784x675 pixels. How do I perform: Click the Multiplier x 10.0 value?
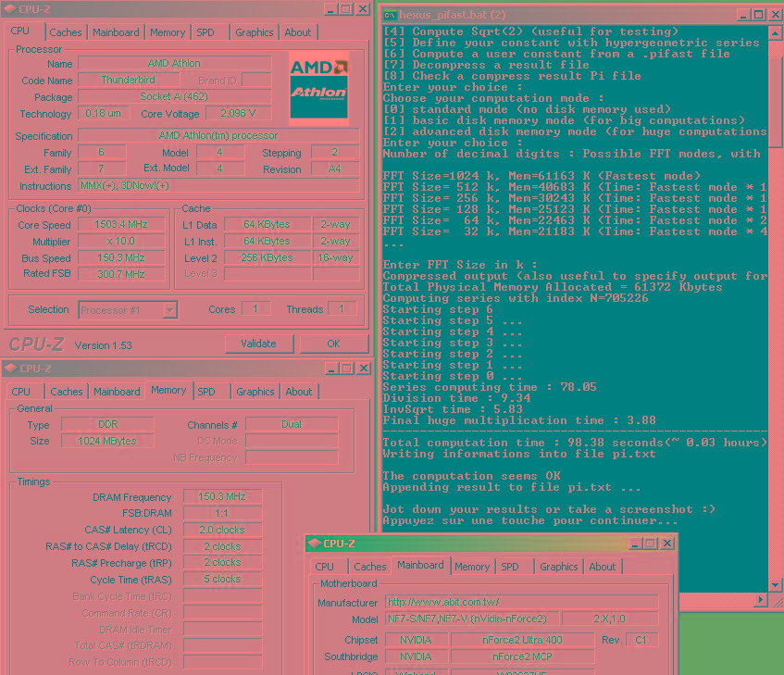pos(121,242)
